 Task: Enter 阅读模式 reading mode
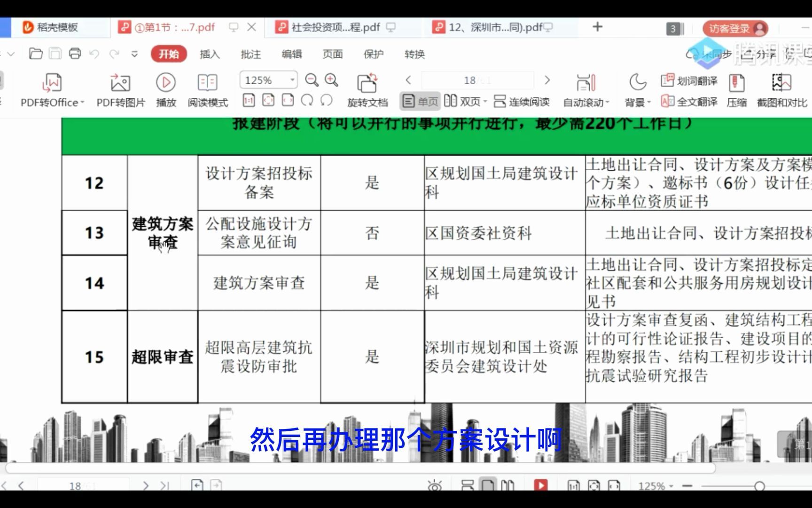[x=208, y=90]
